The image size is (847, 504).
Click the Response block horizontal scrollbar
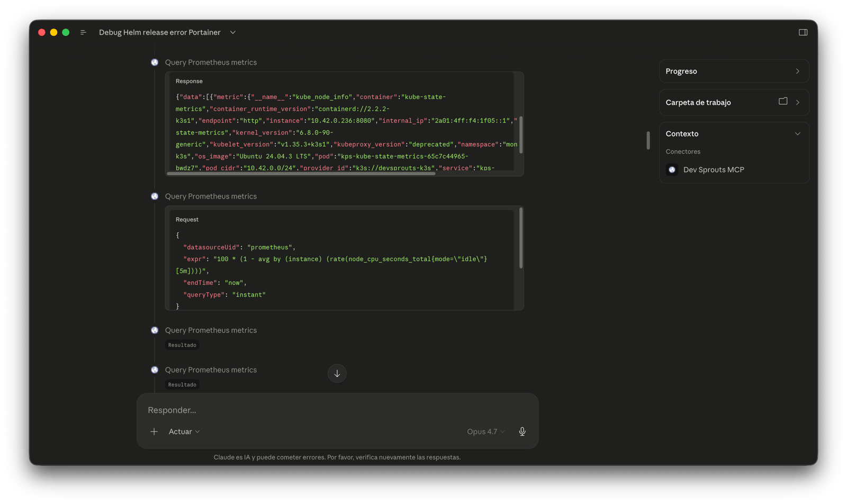click(301, 173)
